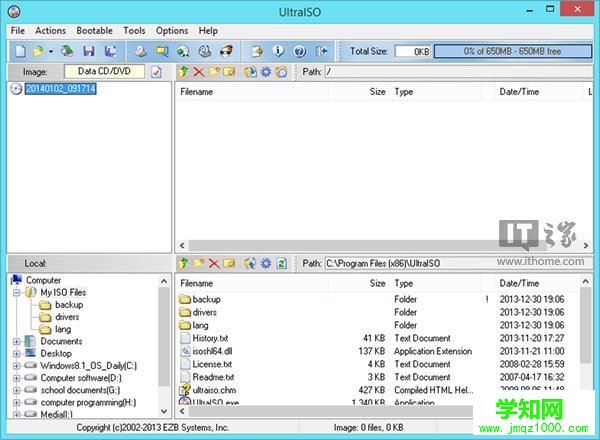
Task: Click New Folder icon in image toolbar
Action: coord(214,72)
